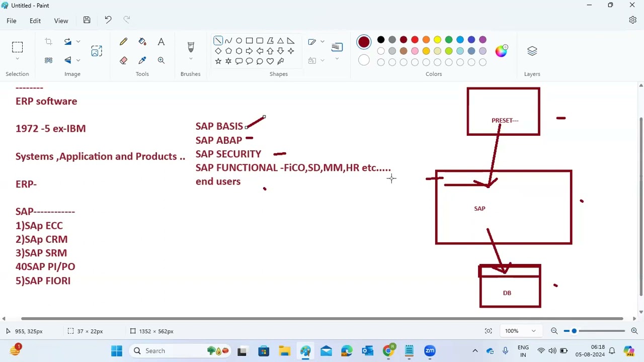Select the Oval shape
The image size is (644, 362).
(x=239, y=41)
